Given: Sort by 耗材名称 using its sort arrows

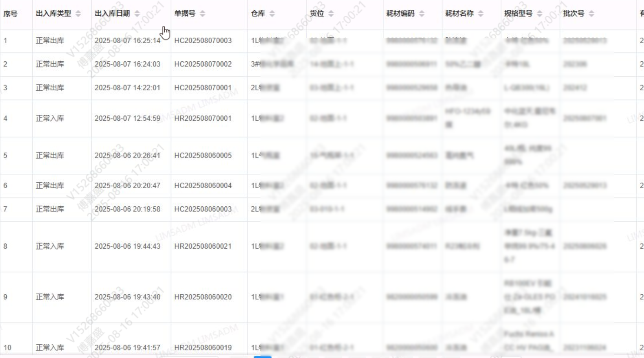Looking at the screenshot, I should tap(481, 14).
